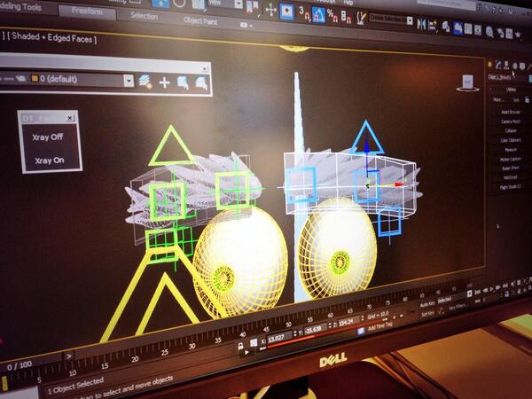The image size is (532, 399).
Task: Launch the Measure utility
Action: pyautogui.click(x=511, y=150)
